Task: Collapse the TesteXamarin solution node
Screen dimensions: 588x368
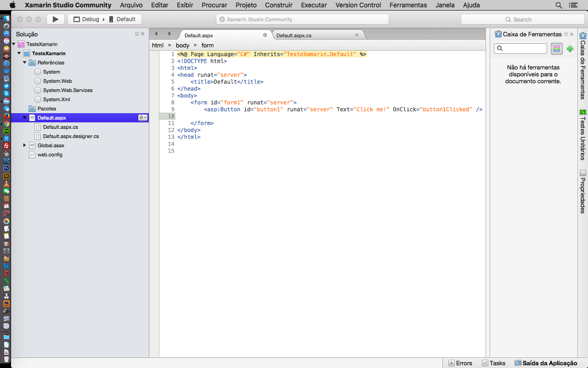Action: click(x=14, y=44)
